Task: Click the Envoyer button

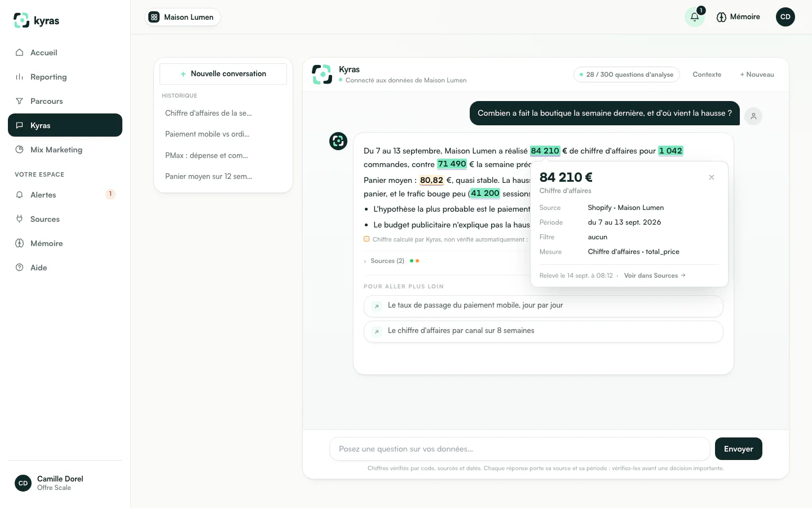Action: 739,449
